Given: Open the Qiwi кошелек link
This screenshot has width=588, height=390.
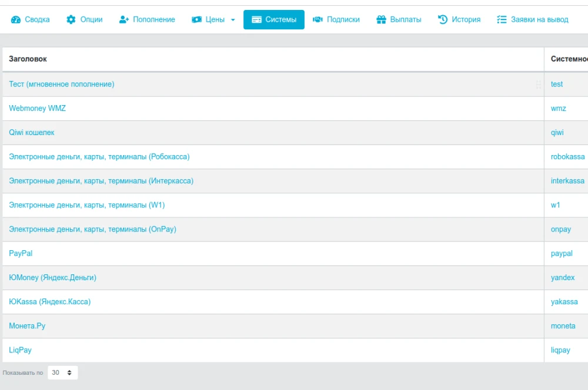Looking at the screenshot, I should coord(32,133).
